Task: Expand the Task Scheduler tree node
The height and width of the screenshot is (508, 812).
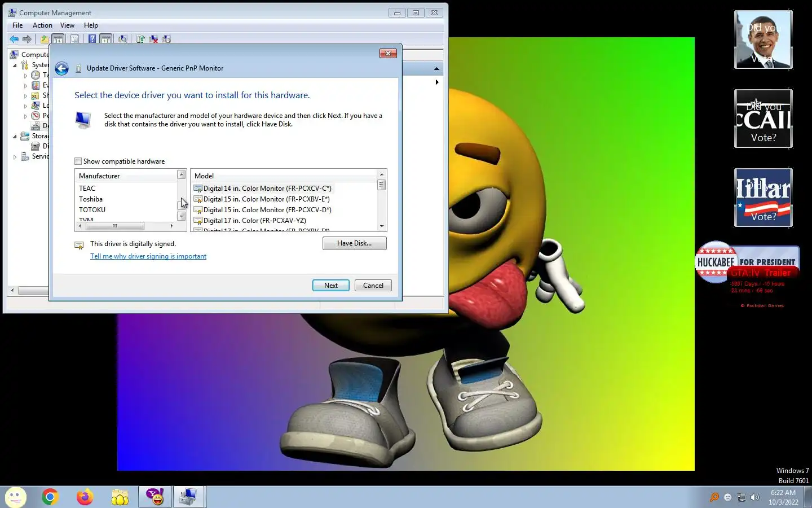Action: 25,75
